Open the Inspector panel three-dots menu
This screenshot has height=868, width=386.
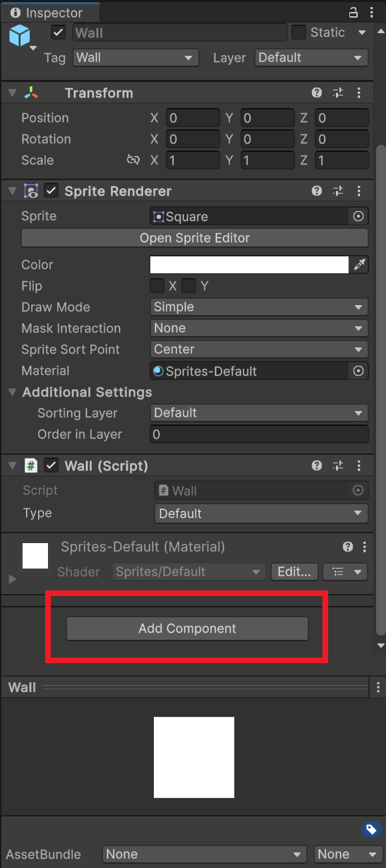tap(372, 12)
